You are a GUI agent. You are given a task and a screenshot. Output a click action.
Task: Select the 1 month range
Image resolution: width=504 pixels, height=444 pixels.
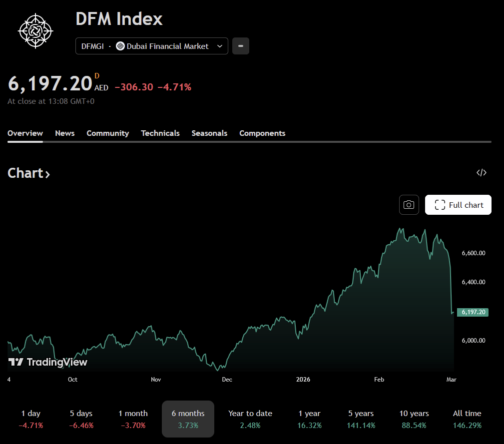[x=133, y=419]
